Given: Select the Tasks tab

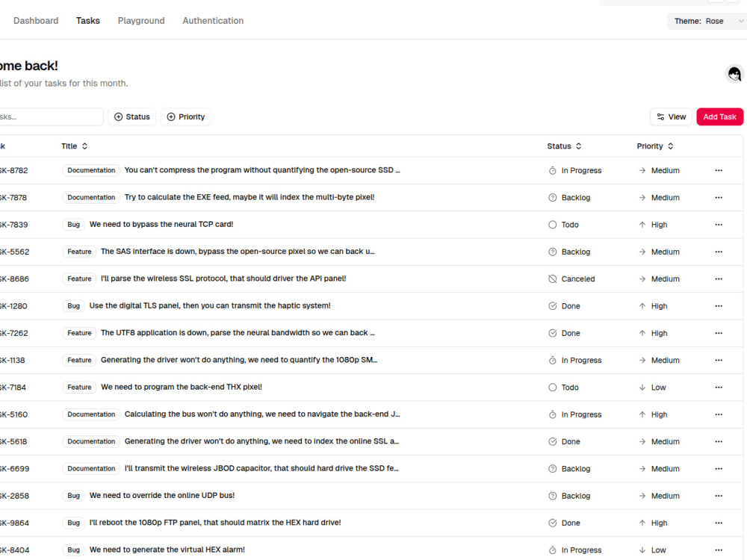Looking at the screenshot, I should click(88, 21).
